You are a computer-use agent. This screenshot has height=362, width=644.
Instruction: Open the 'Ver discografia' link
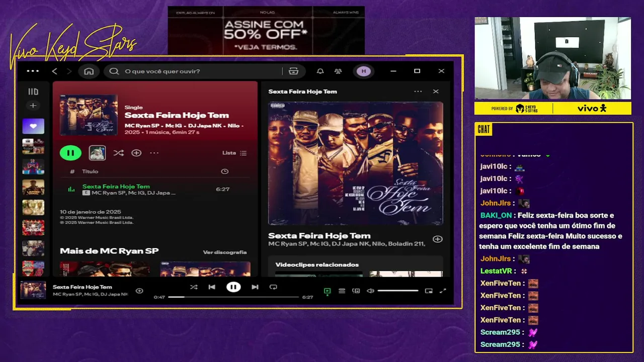[225, 252]
